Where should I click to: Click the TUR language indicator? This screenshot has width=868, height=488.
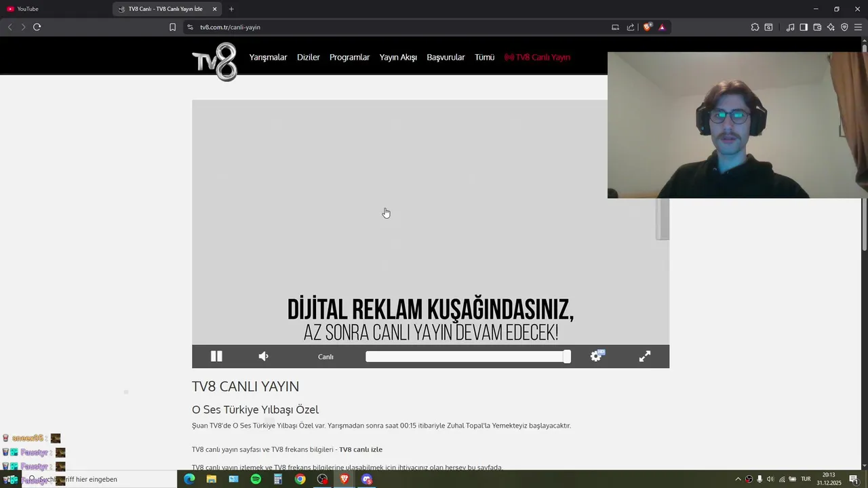coord(806,479)
